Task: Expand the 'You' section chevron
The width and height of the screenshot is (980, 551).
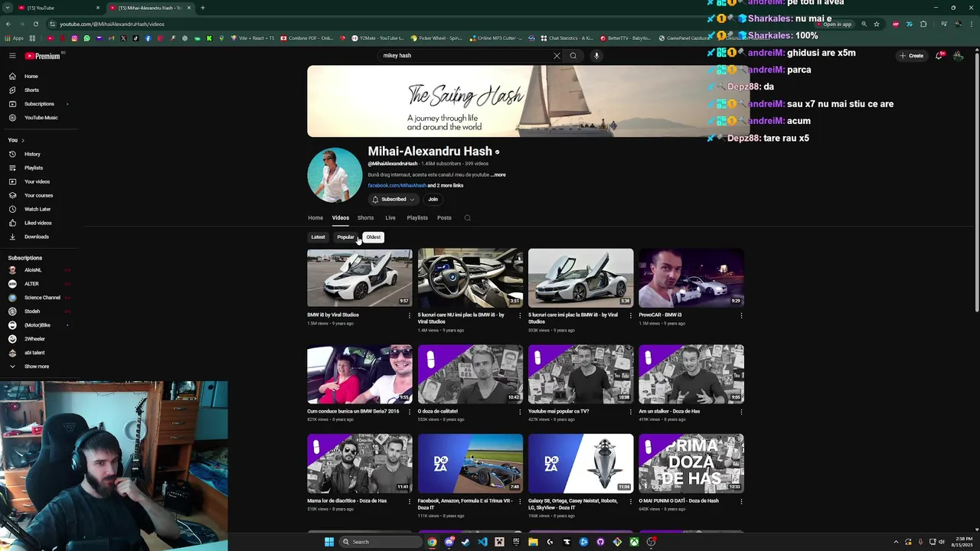Action: (x=23, y=140)
